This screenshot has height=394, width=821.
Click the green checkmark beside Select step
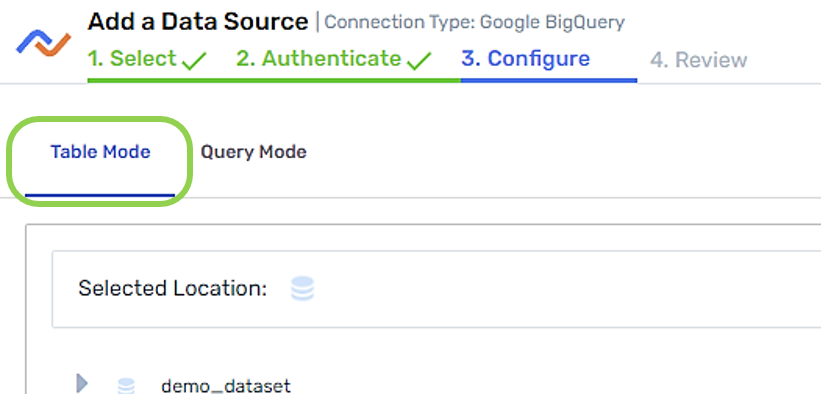click(x=194, y=62)
